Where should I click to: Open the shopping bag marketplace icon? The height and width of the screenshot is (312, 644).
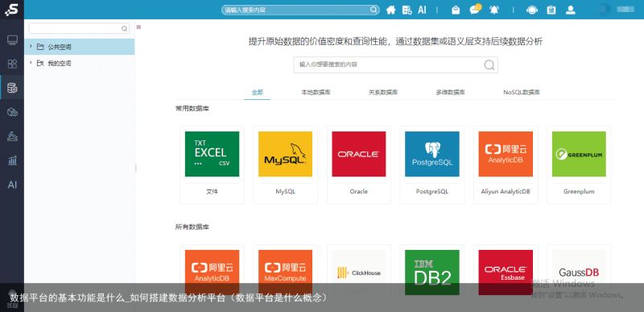(456, 10)
